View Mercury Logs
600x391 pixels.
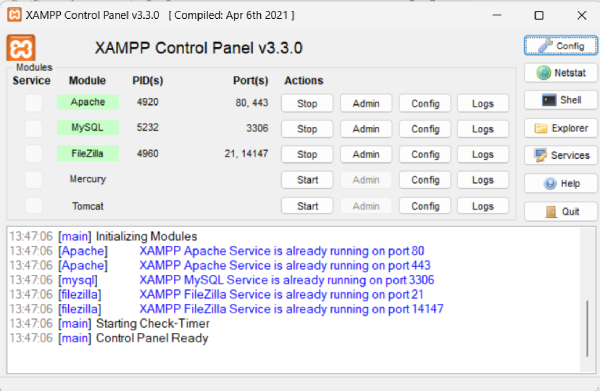coord(483,180)
